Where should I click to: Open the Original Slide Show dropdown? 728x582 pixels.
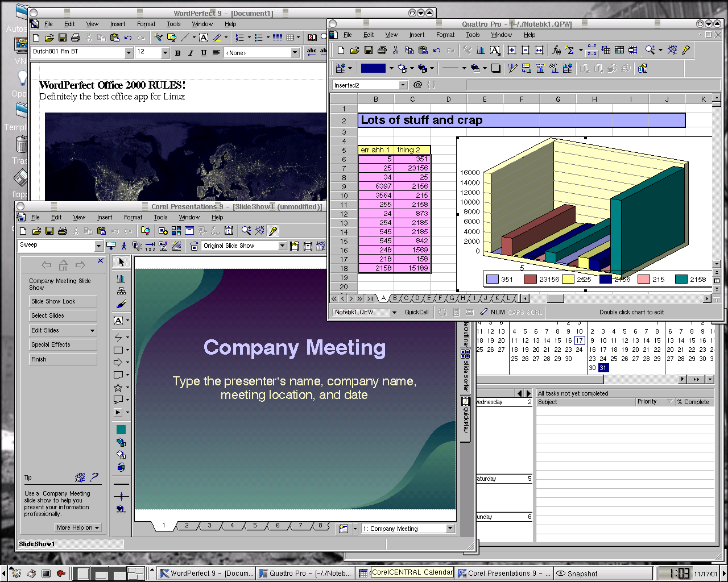point(282,246)
